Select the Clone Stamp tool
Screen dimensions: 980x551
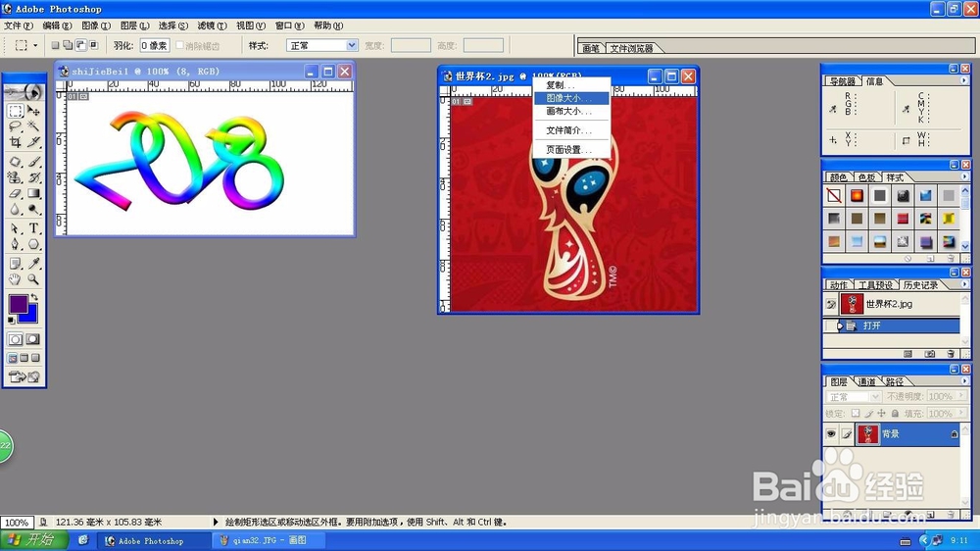click(x=16, y=177)
